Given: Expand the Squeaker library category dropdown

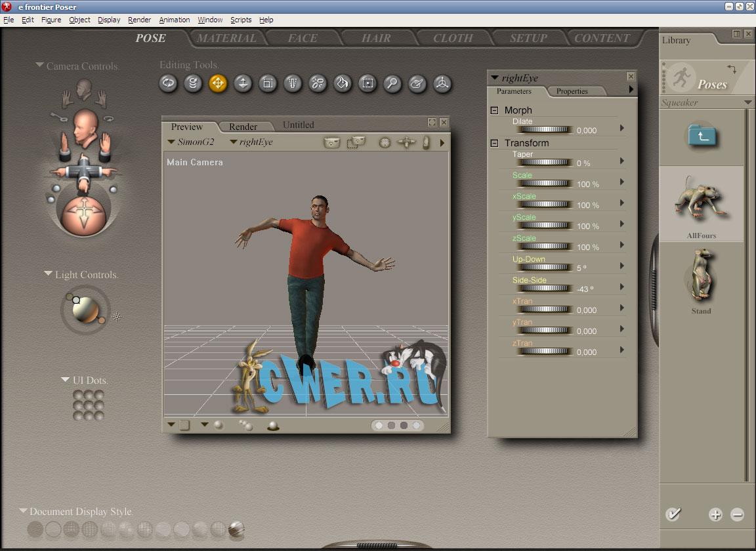Looking at the screenshot, I should [x=747, y=103].
